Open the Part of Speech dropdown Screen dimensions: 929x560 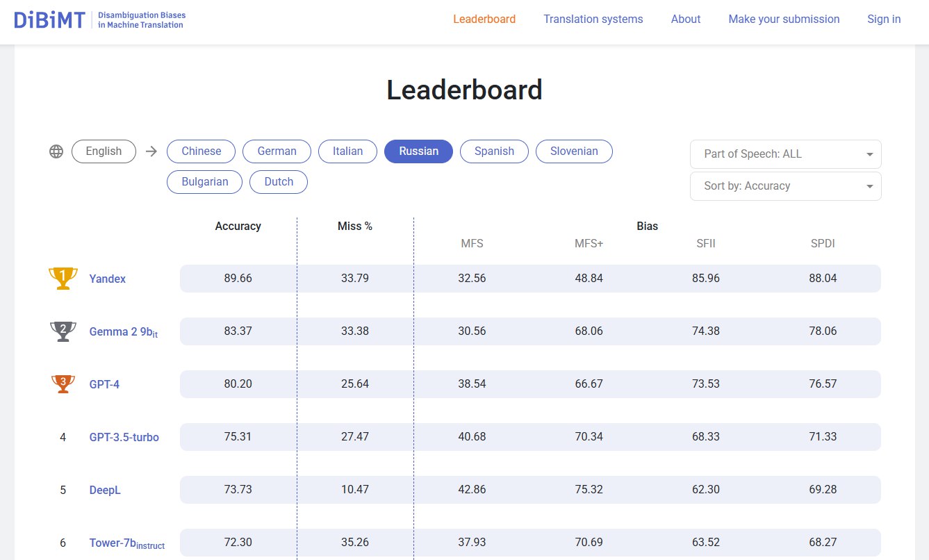(x=786, y=154)
